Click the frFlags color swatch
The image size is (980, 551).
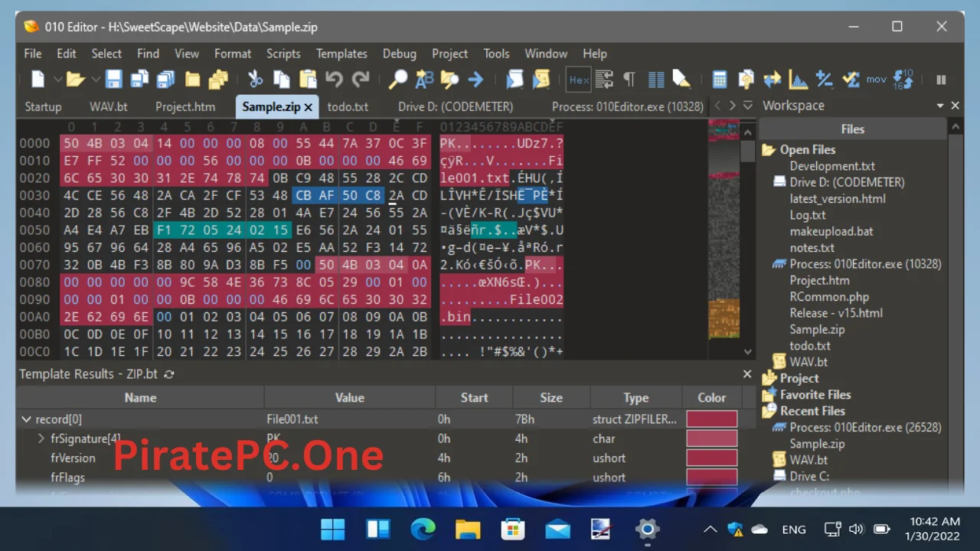pos(712,477)
